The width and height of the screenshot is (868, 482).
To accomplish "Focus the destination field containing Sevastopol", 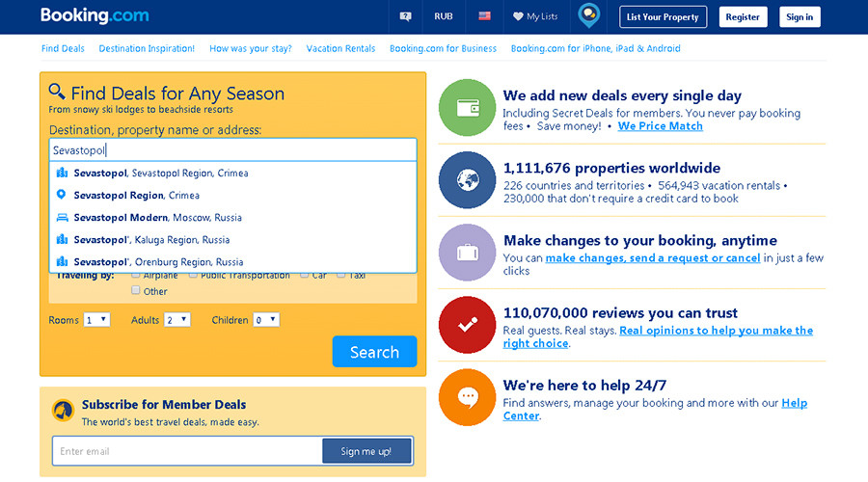I will [x=233, y=150].
